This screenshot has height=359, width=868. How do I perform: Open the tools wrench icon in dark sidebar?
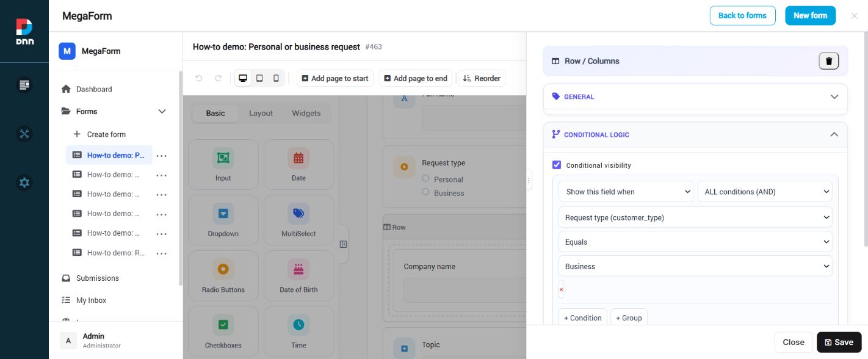24,134
